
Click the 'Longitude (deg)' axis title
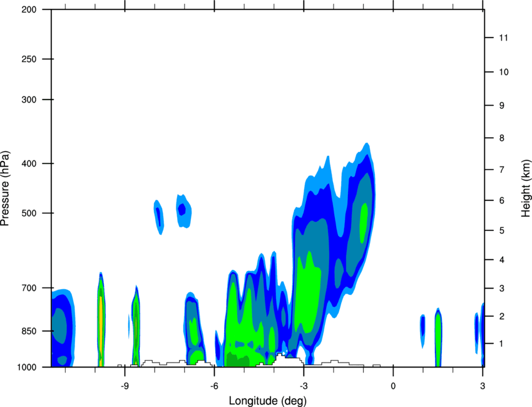click(268, 401)
